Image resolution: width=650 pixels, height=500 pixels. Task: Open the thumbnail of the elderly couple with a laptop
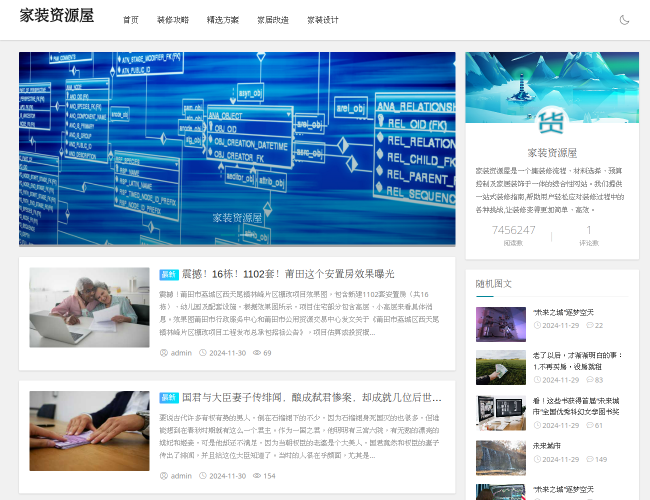pyautogui.click(x=90, y=307)
